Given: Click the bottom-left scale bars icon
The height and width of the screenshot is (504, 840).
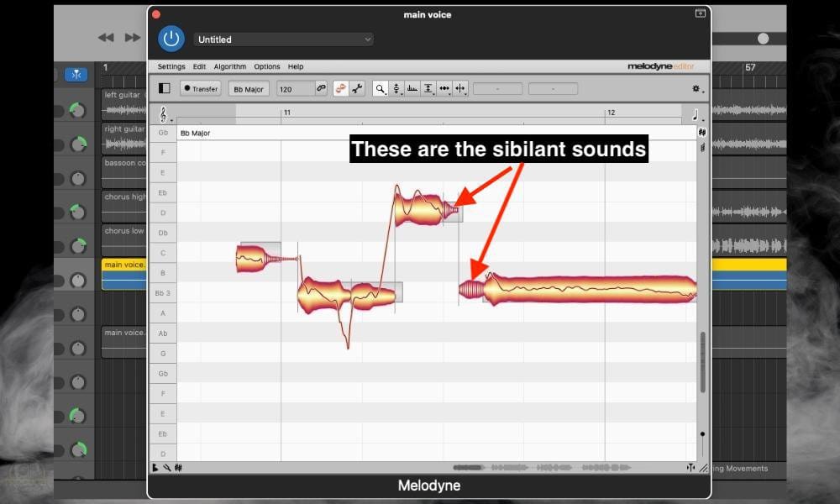Looking at the screenshot, I should click(x=178, y=468).
